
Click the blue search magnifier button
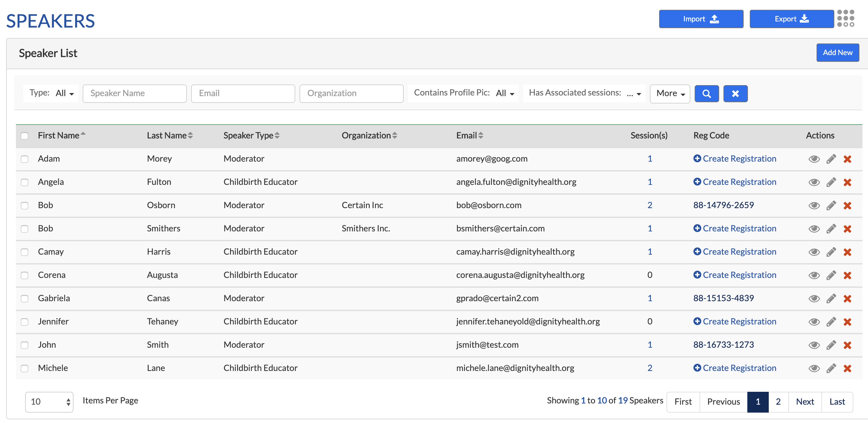[707, 94]
